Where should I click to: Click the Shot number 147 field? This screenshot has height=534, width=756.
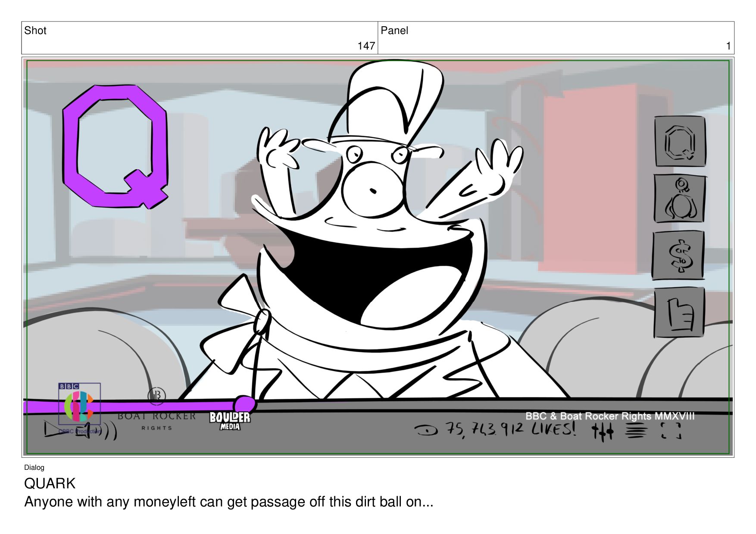tap(200, 38)
